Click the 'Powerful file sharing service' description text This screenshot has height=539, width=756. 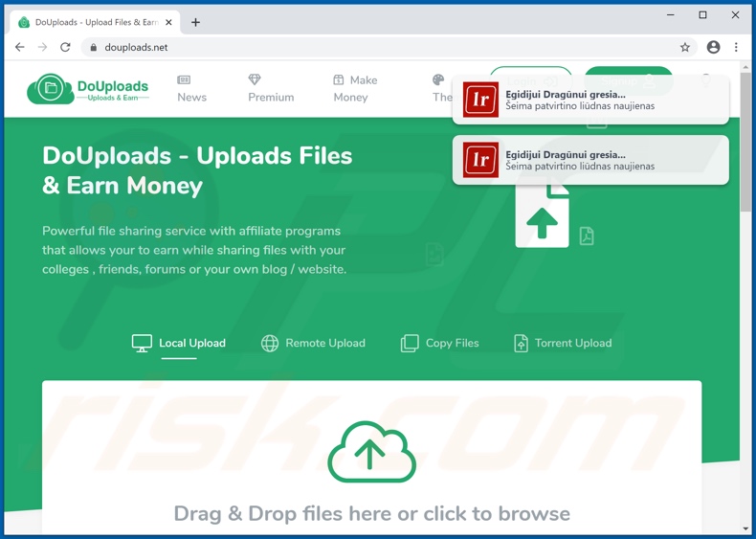tap(194, 250)
